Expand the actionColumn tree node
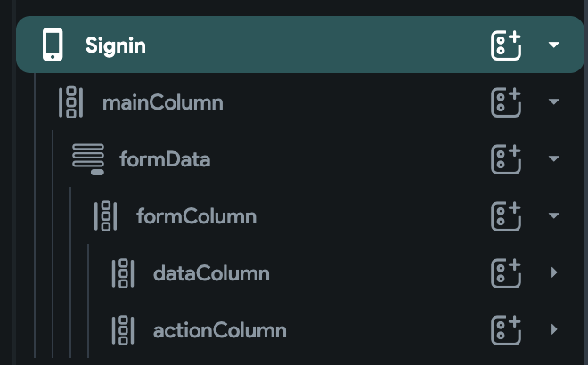Screen dimensions: 588x365 554,330
